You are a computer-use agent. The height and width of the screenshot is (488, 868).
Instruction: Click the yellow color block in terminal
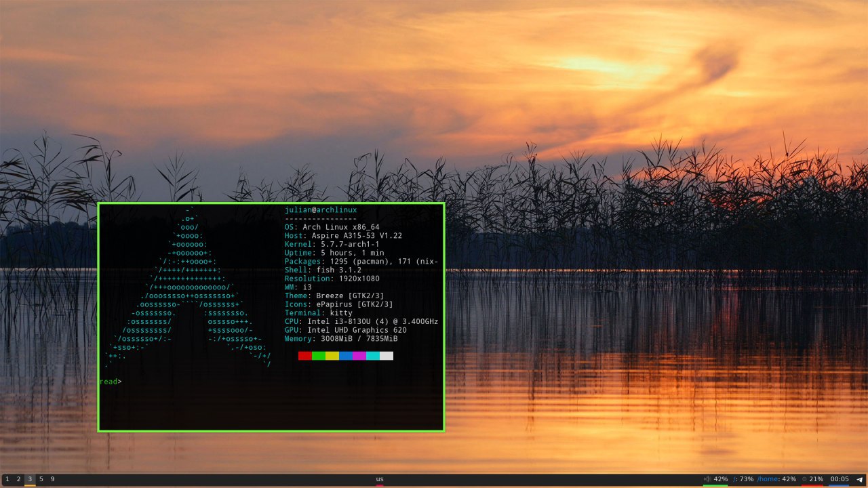click(332, 356)
